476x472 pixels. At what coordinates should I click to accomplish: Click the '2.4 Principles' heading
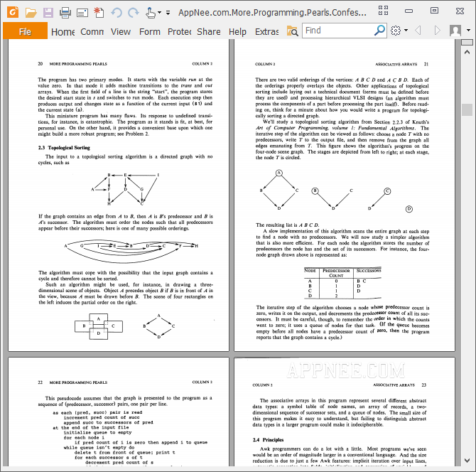(x=268, y=440)
